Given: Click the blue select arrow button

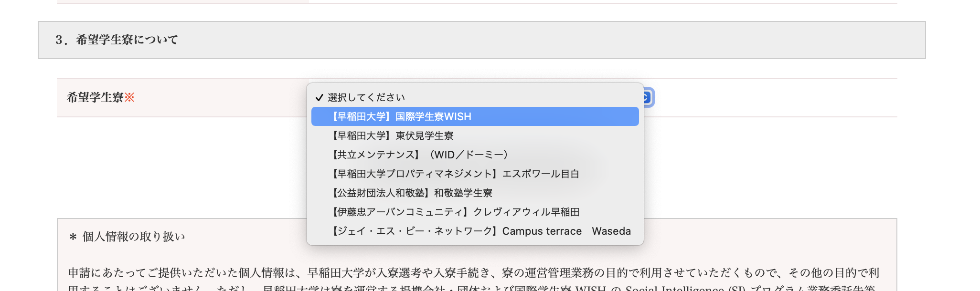Looking at the screenshot, I should pos(647,97).
